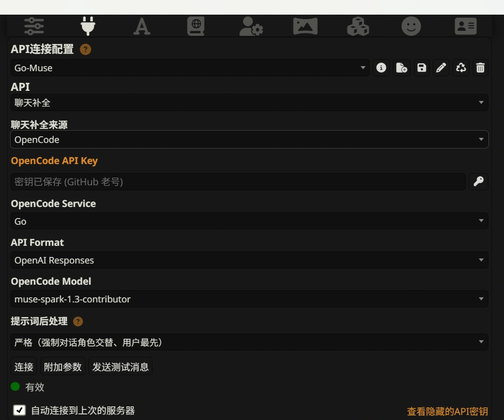The height and width of the screenshot is (420, 504).
Task: Open World Info globe book icon
Action: (196, 26)
